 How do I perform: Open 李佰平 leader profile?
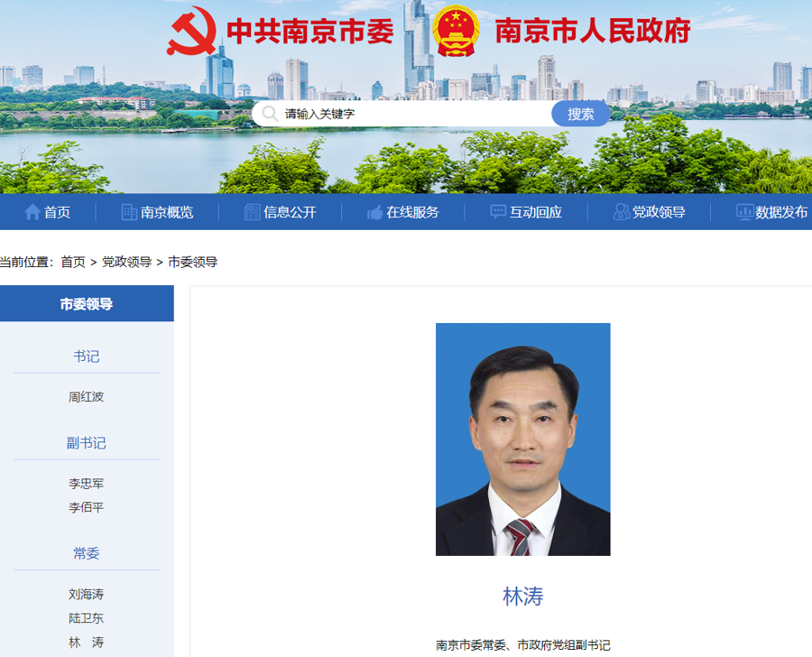coord(87,507)
